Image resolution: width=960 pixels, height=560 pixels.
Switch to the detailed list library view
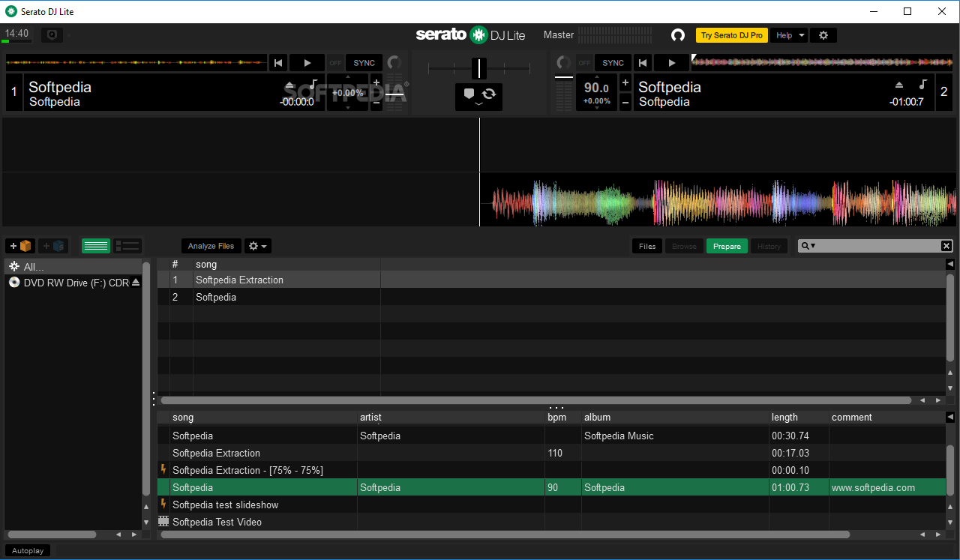127,246
